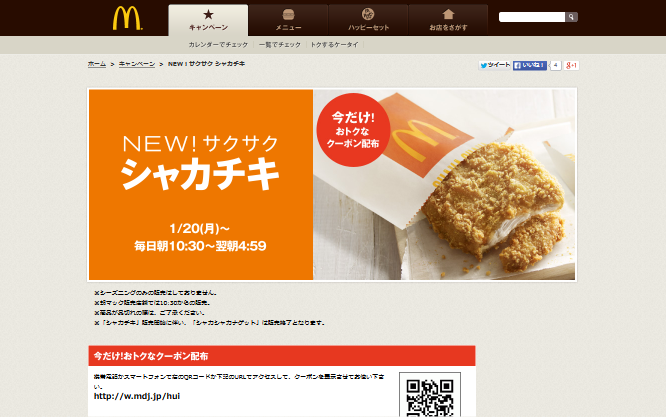Open the キャンペーン tab with star icon
This screenshot has height=417, width=666.
[208, 20]
